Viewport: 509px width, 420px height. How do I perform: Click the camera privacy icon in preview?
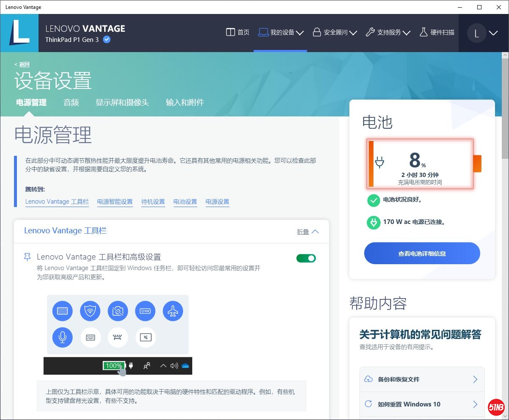(118, 312)
